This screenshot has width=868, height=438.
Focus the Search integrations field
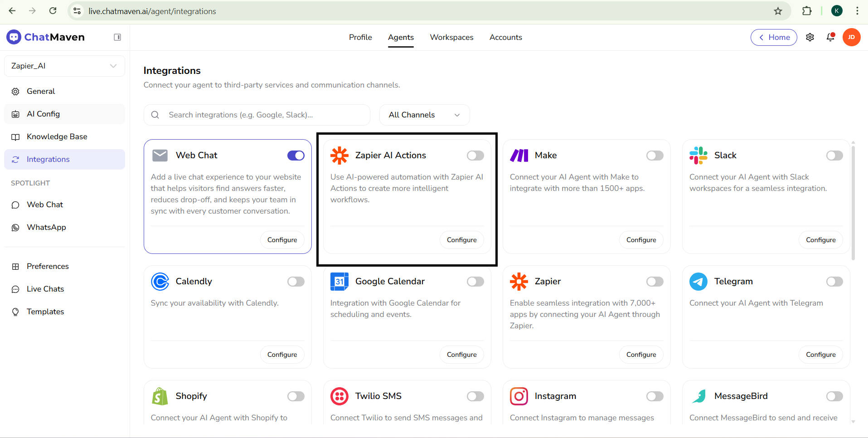pyautogui.click(x=263, y=115)
